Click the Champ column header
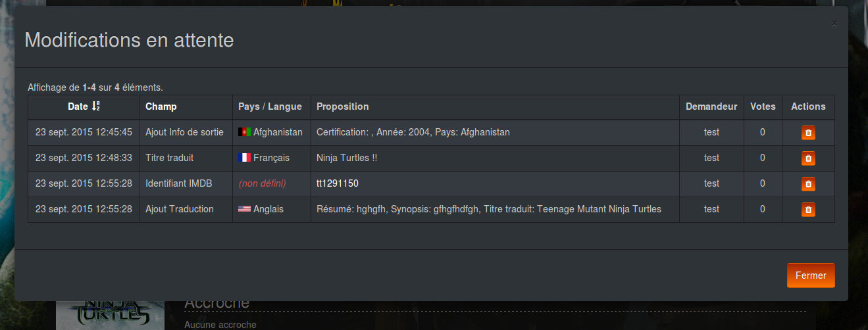This screenshot has width=868, height=330. click(x=161, y=106)
